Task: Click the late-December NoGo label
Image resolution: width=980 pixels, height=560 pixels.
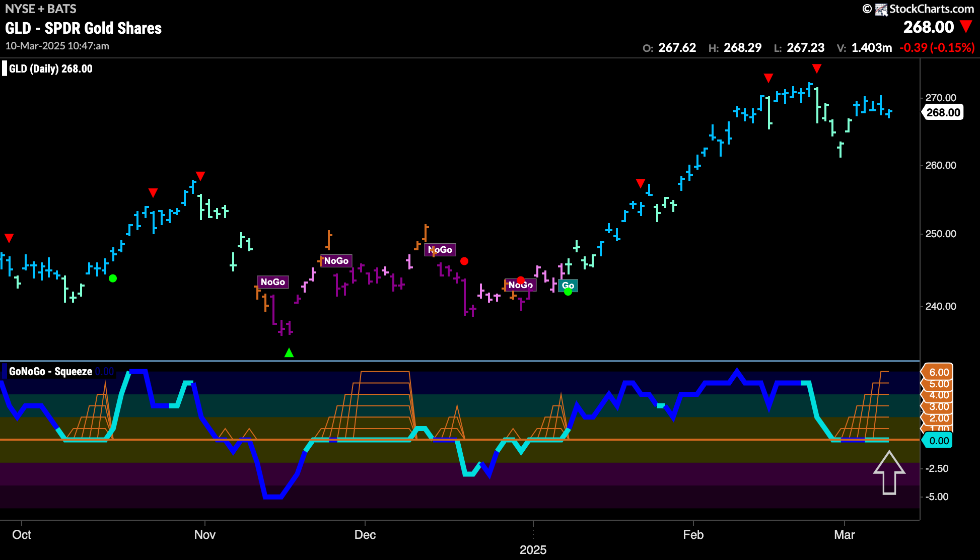Action: tap(521, 286)
